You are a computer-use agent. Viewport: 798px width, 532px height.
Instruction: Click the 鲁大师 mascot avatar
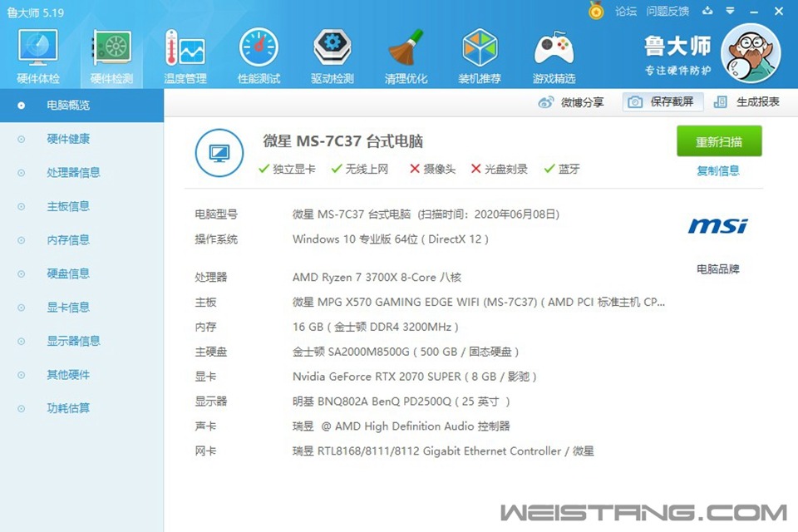(x=750, y=53)
